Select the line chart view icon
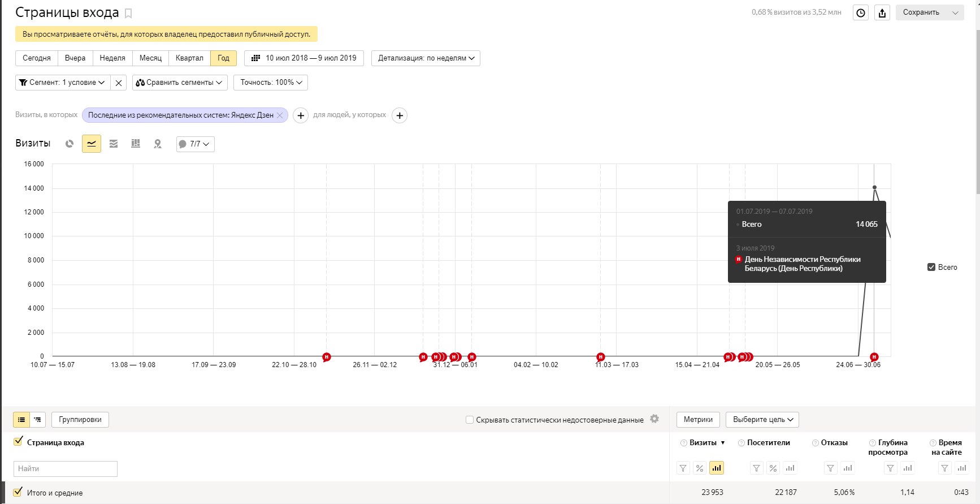The width and height of the screenshot is (980, 504). point(92,144)
